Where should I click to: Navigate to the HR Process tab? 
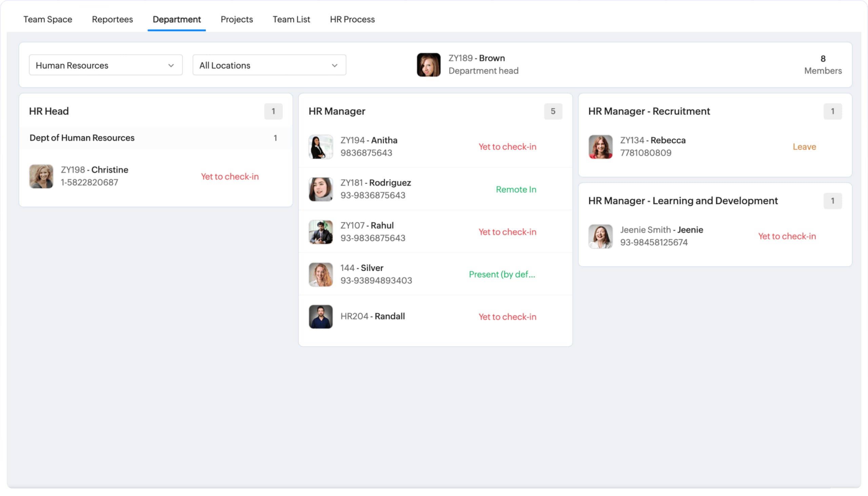click(x=353, y=19)
